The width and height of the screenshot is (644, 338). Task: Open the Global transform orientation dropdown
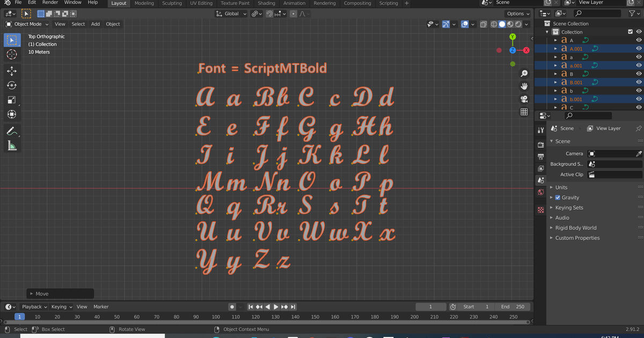pyautogui.click(x=231, y=13)
